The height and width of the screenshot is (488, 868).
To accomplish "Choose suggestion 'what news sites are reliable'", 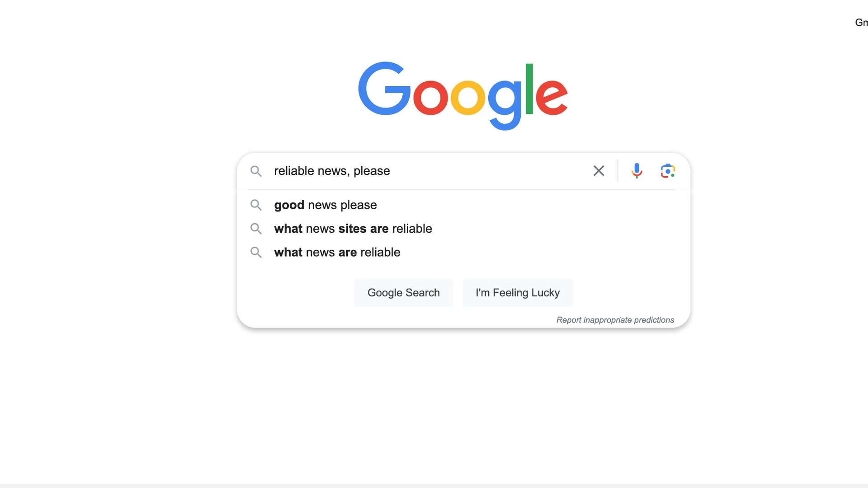I will (463, 229).
